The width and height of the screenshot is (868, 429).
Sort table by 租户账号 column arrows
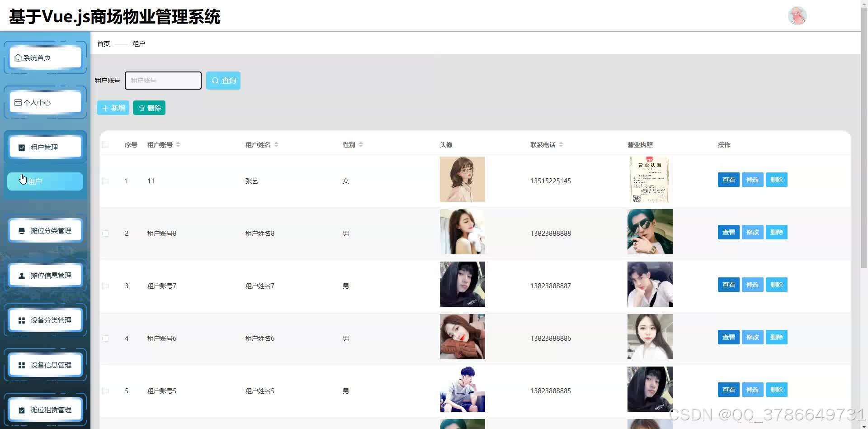tap(178, 145)
